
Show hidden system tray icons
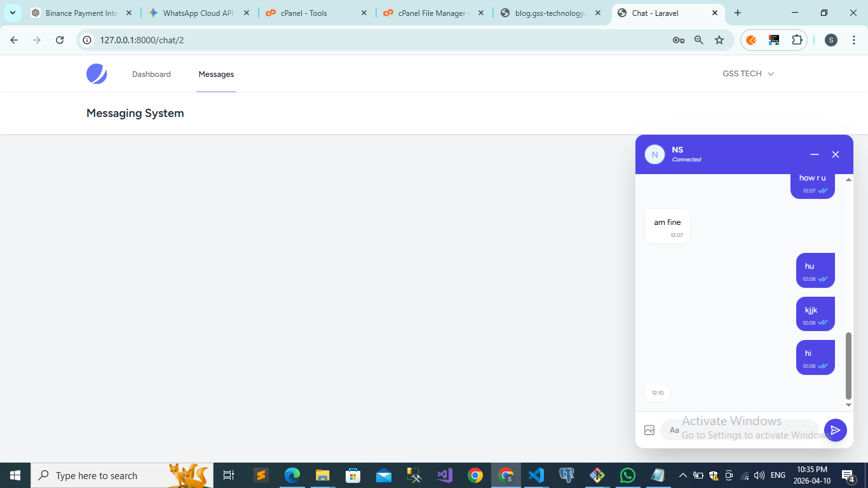[x=682, y=475]
